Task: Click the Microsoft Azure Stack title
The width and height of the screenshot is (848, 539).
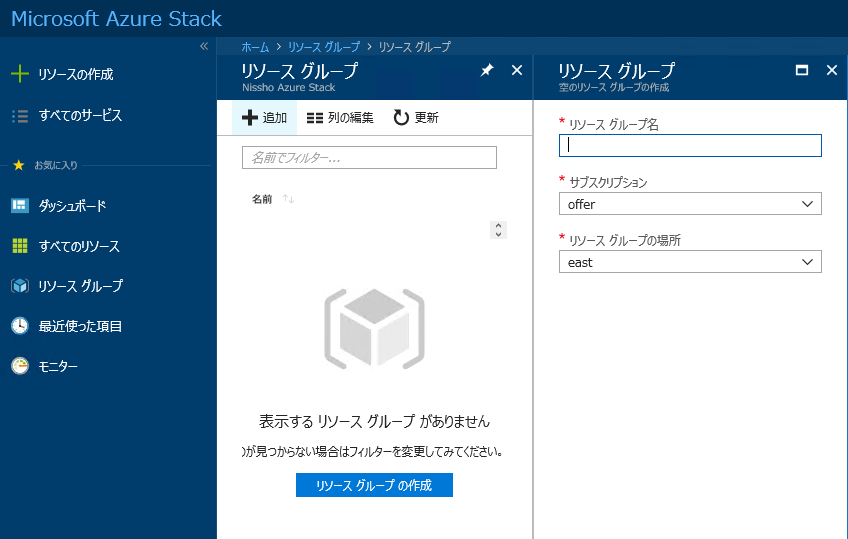Action: [x=116, y=18]
